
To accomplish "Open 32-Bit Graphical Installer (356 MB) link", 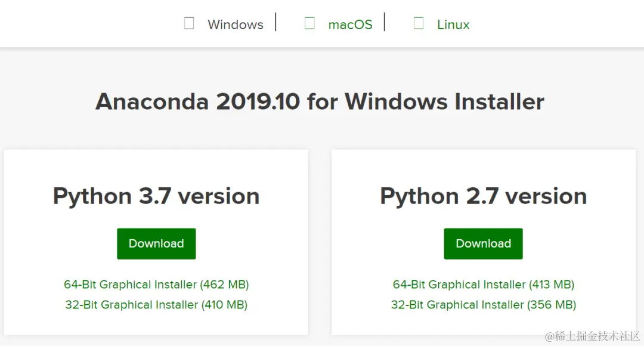I will click(x=484, y=305).
